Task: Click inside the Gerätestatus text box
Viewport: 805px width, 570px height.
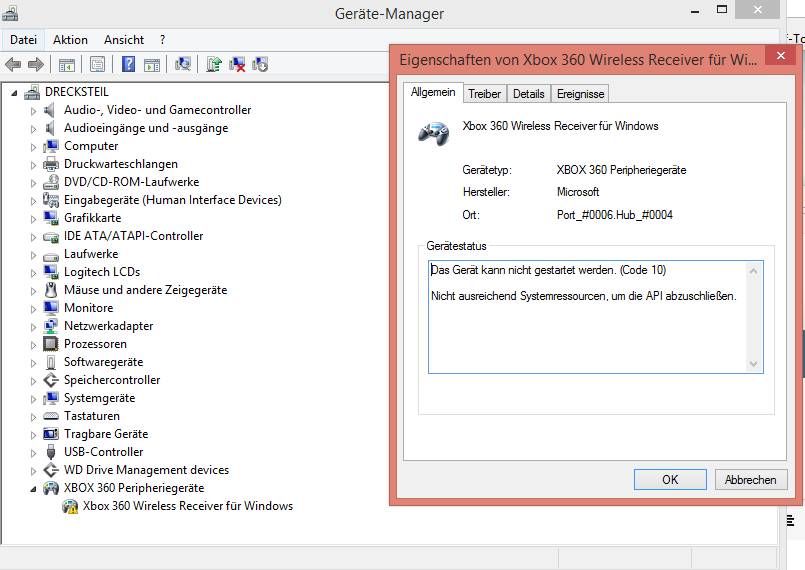Action: pos(585,330)
